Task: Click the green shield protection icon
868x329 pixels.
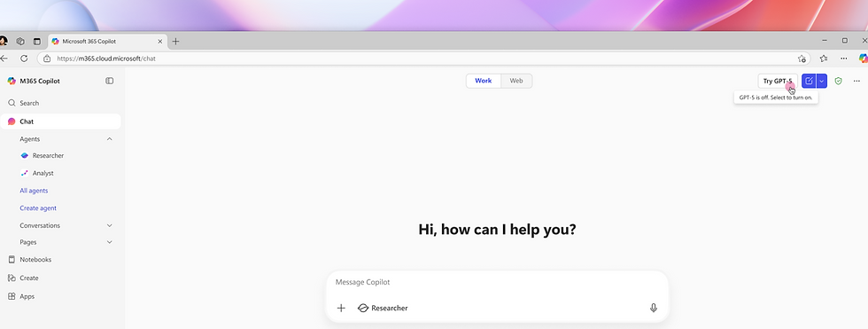Action: click(838, 81)
